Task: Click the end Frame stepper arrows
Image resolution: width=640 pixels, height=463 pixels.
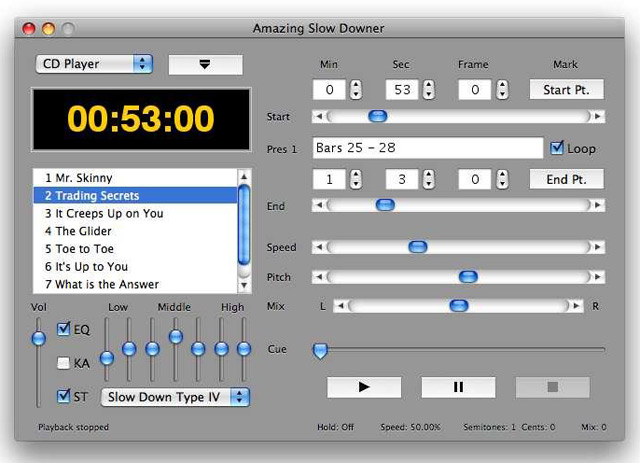Action: [x=502, y=179]
